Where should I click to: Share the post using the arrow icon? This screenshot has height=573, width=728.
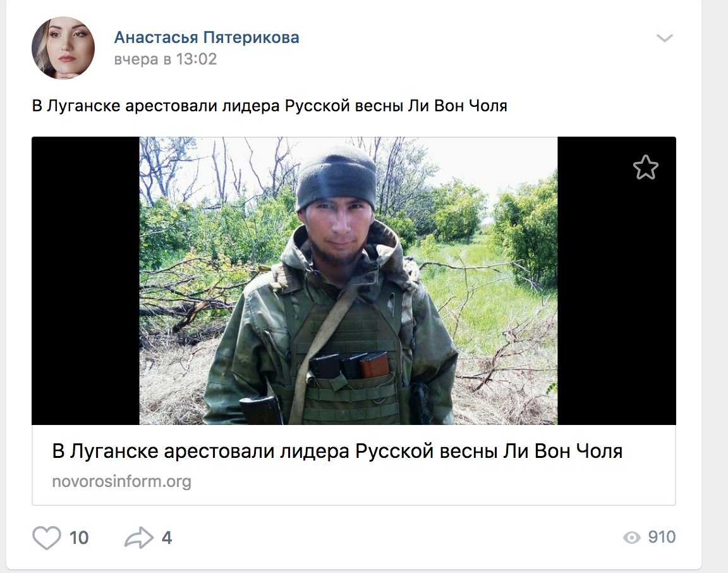(138, 538)
